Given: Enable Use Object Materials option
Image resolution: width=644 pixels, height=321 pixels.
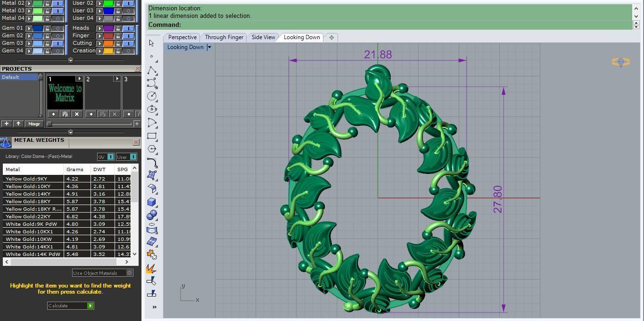Looking at the screenshot, I should pyautogui.click(x=103, y=273).
